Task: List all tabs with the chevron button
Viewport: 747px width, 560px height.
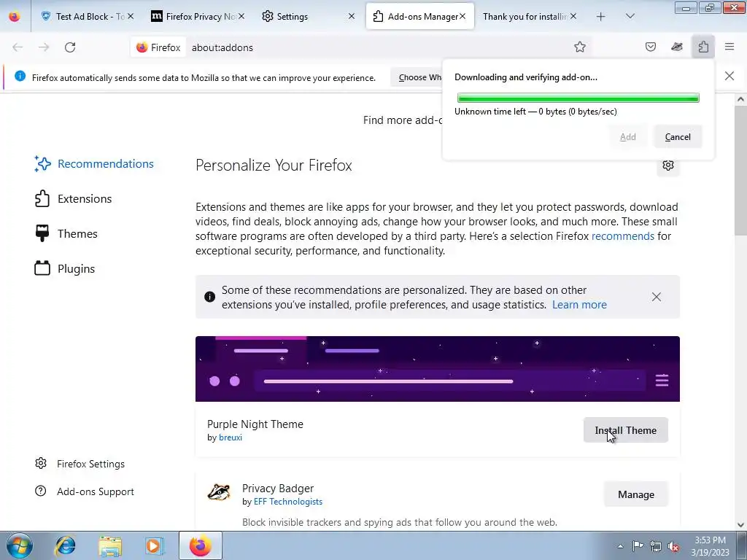Action: 630,17
